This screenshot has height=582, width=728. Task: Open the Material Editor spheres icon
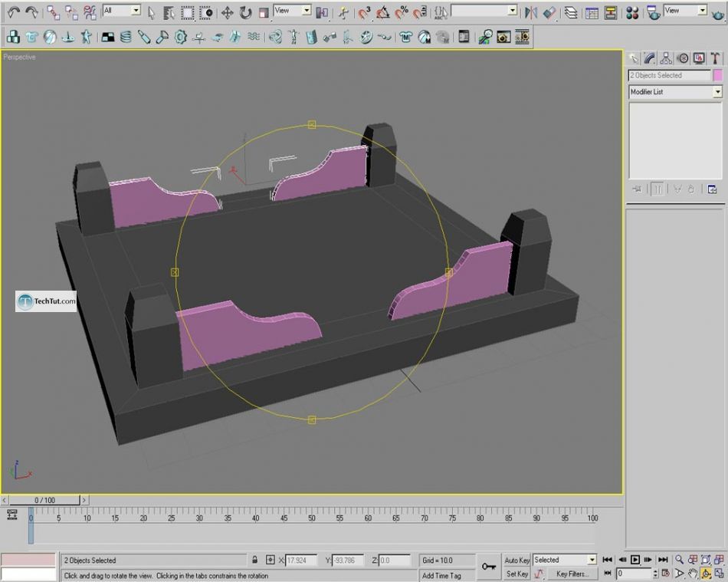tap(632, 12)
